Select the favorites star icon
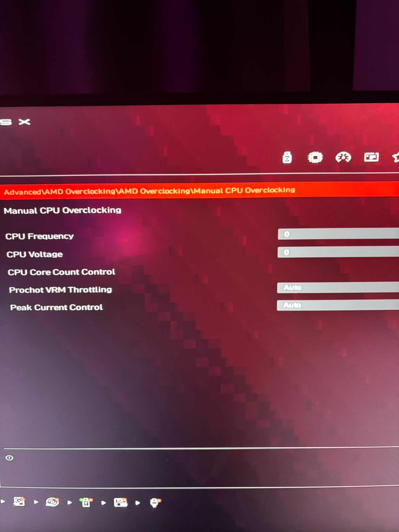This screenshot has width=399, height=532. tap(396, 157)
